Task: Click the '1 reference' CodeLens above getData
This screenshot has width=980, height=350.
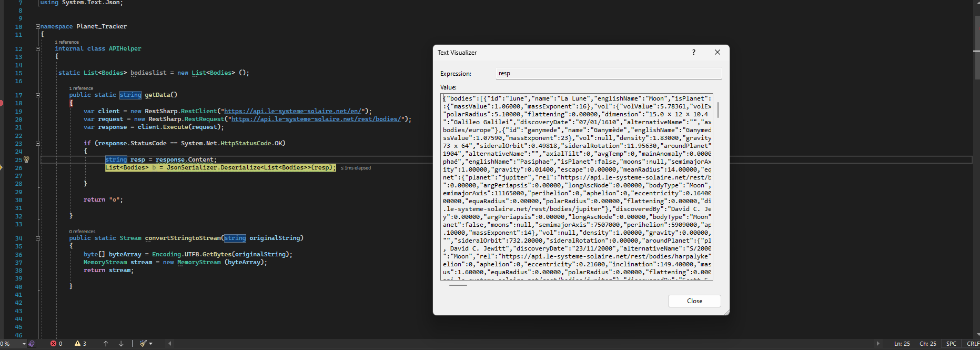Action: click(81, 88)
